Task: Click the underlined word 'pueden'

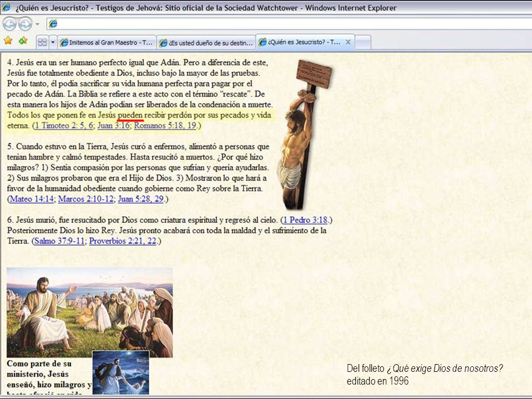Action: [x=130, y=115]
